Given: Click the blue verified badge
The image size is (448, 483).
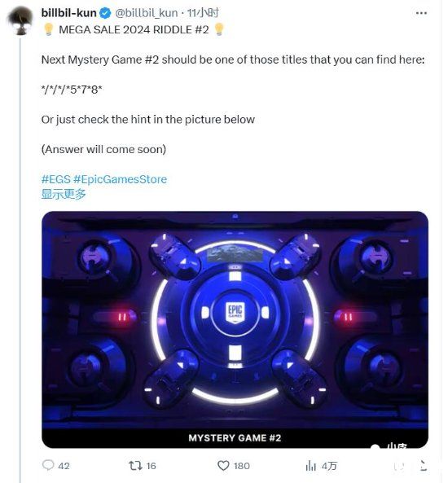Looking at the screenshot, I should click(x=105, y=13).
